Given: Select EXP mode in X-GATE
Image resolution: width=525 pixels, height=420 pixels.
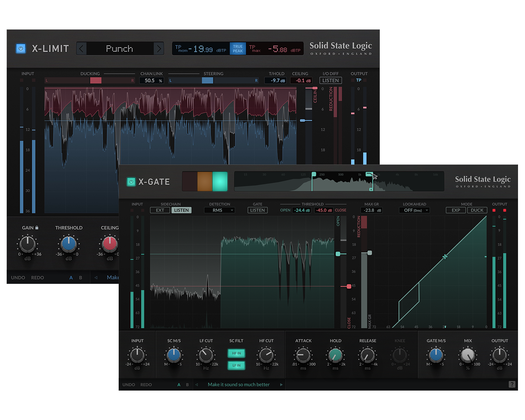Looking at the screenshot, I should pos(456,210).
